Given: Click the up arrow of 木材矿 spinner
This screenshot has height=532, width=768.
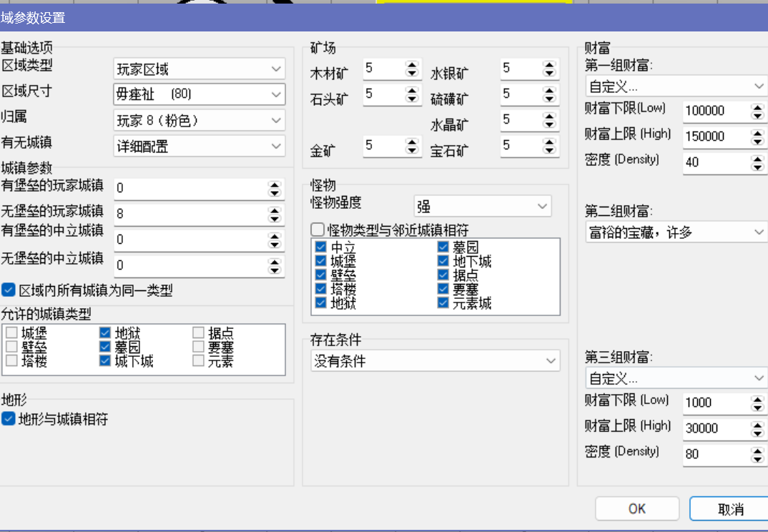Looking at the screenshot, I should (x=412, y=64).
